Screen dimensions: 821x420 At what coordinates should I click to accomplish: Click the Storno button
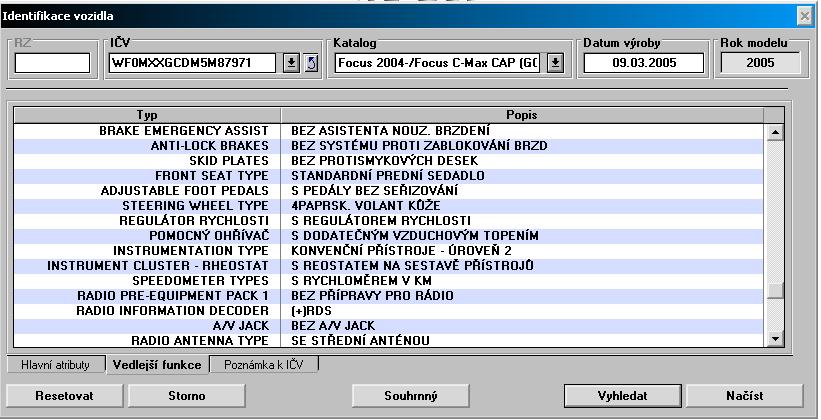(x=186, y=396)
